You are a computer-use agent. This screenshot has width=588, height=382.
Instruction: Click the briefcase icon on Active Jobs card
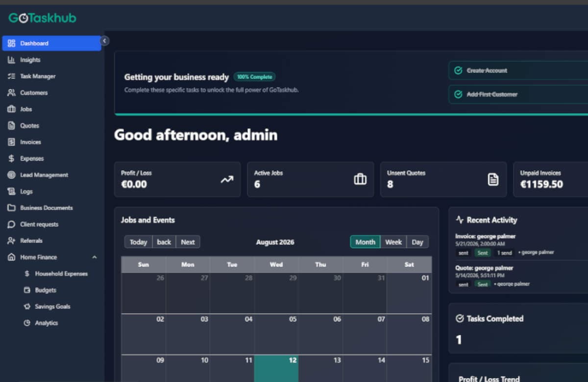[360, 180]
